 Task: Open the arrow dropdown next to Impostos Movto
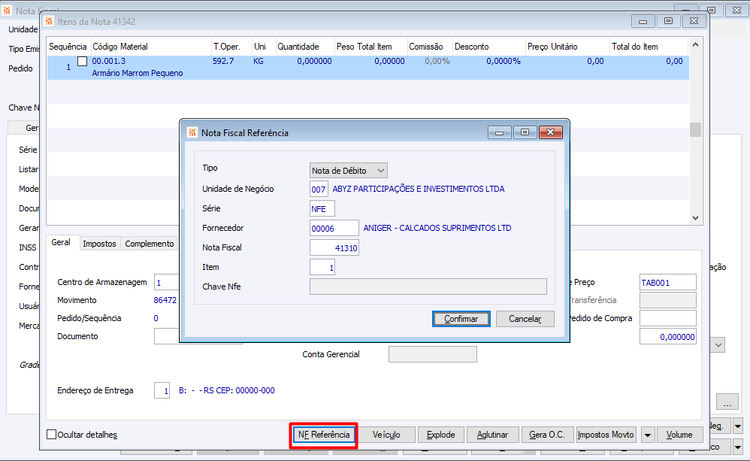[648, 435]
